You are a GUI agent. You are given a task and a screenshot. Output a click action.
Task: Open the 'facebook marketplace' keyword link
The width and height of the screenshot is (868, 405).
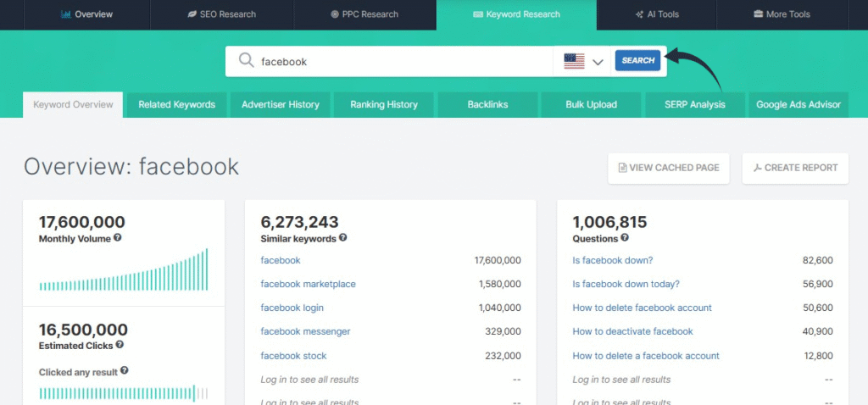point(309,284)
